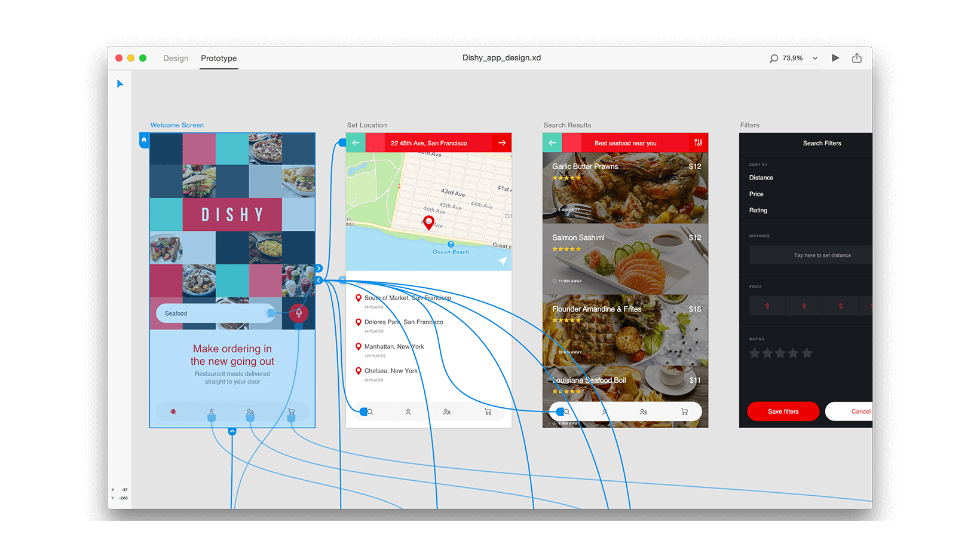
Task: Click the friends icon in Set Location nav
Action: (447, 412)
